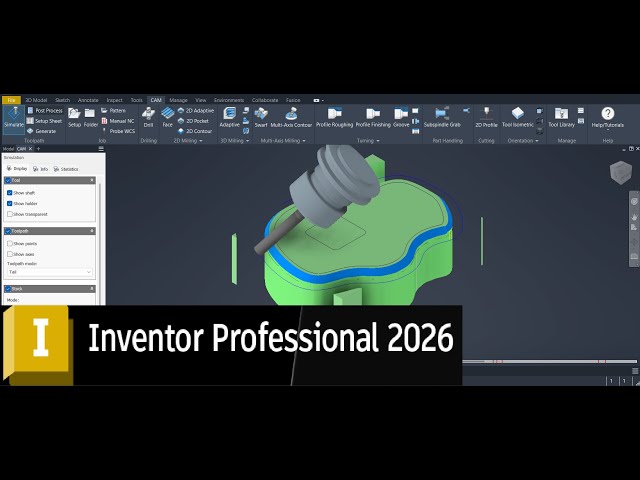Enable the Show transparent checkbox
This screenshot has width=640, height=480.
pyautogui.click(x=10, y=214)
